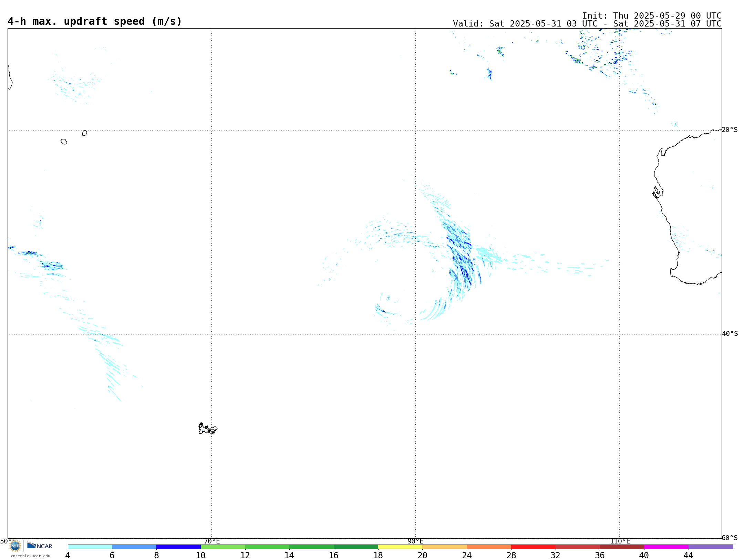Click the Mauritius island outline
This screenshot has height=560, width=744.
(84, 133)
